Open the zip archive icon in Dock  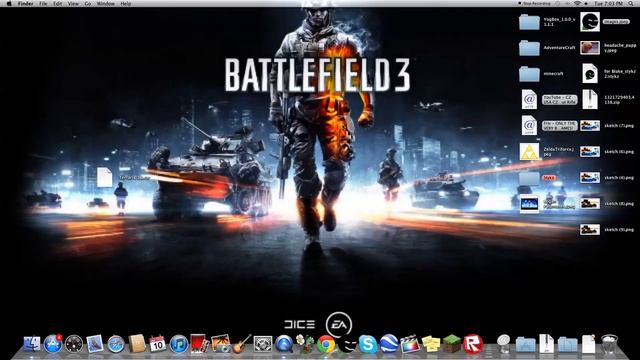click(546, 344)
